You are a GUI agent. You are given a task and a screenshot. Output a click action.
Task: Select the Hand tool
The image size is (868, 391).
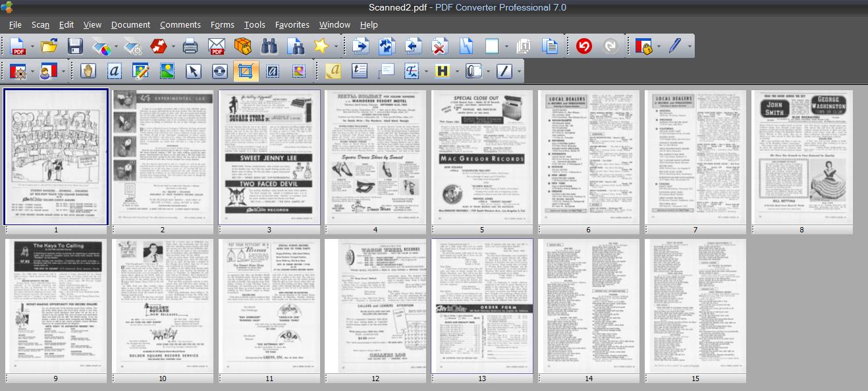point(88,70)
